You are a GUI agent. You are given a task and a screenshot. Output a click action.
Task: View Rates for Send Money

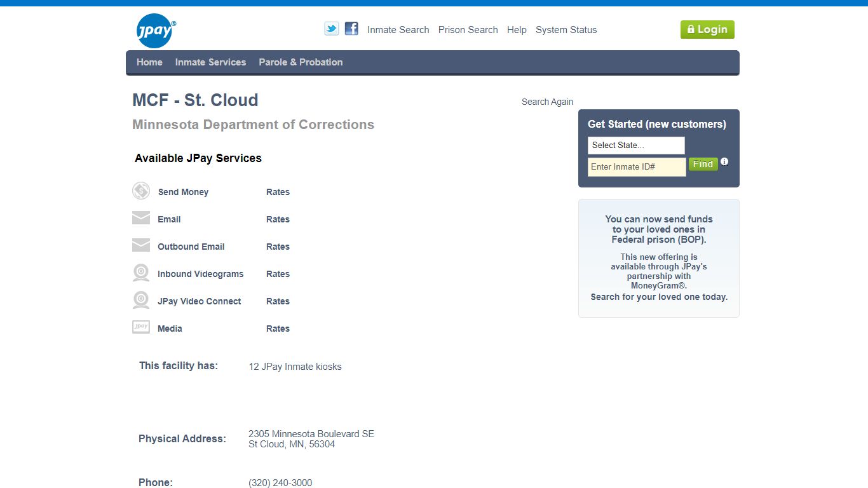(x=278, y=192)
